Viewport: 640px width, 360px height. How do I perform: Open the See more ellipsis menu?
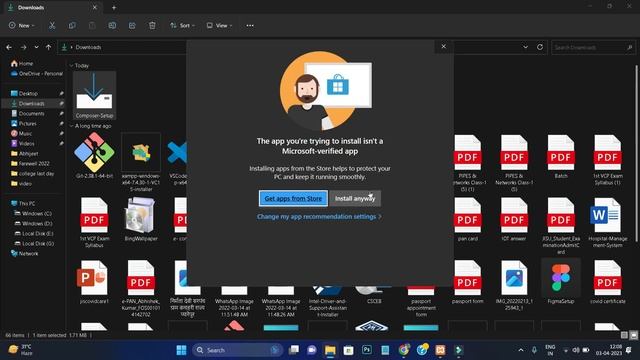(x=250, y=25)
